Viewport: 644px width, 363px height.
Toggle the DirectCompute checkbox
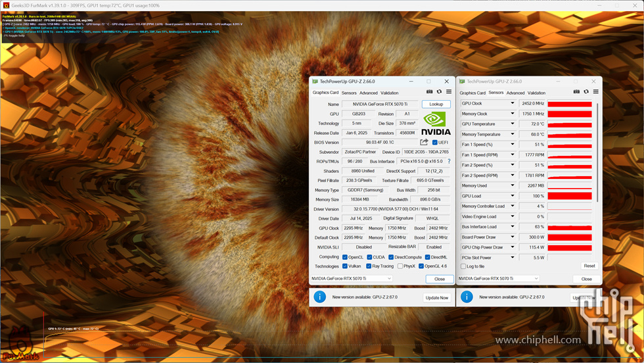391,257
